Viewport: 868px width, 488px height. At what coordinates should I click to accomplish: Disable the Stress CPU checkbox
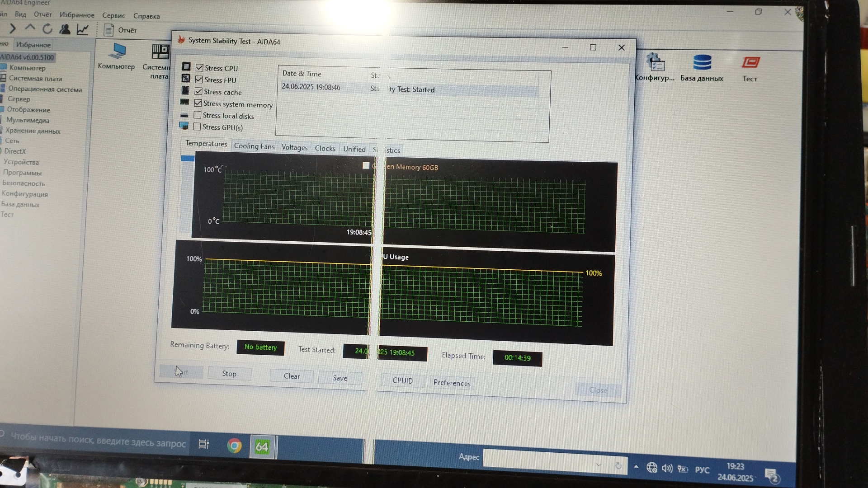[x=199, y=68]
